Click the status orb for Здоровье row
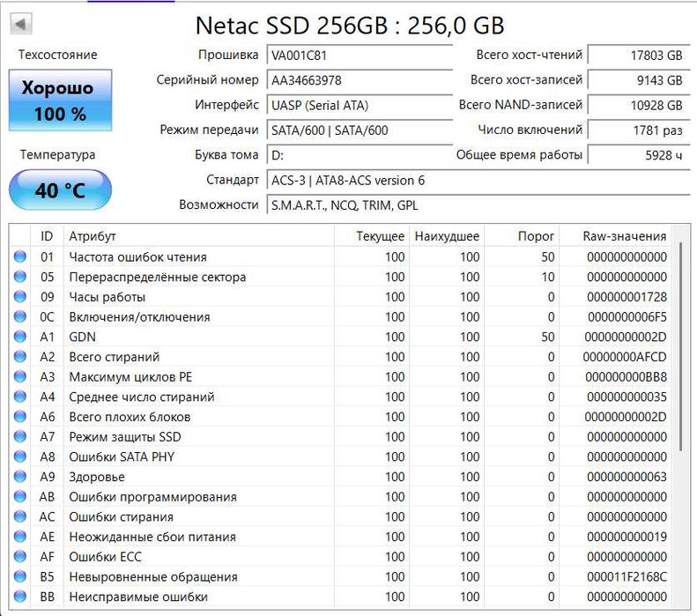 20,477
